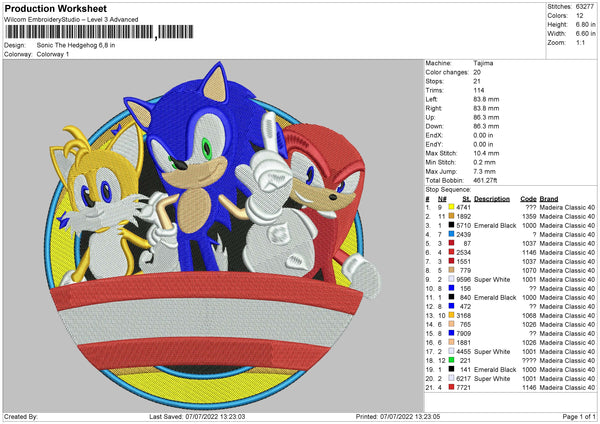Select thread code 1068
The image size is (600, 424).
click(x=529, y=315)
